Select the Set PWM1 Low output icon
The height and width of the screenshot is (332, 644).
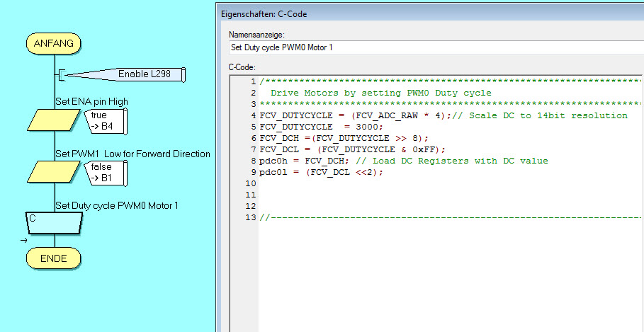pos(54,171)
